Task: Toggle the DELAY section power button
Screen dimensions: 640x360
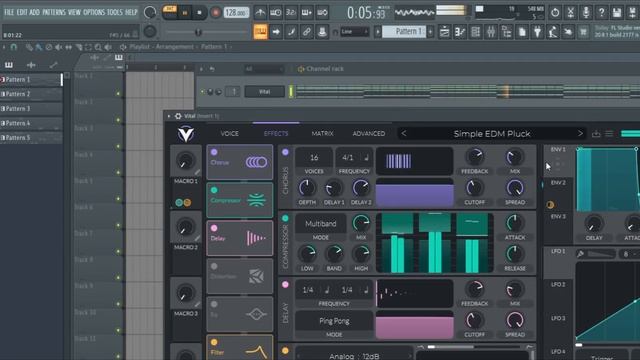Action: click(285, 284)
